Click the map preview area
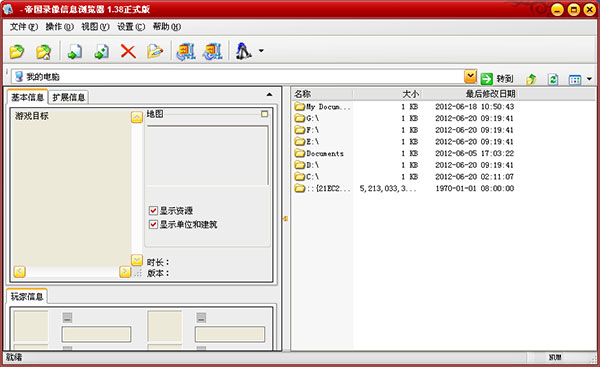The height and width of the screenshot is (367, 600). pyautogui.click(x=208, y=155)
